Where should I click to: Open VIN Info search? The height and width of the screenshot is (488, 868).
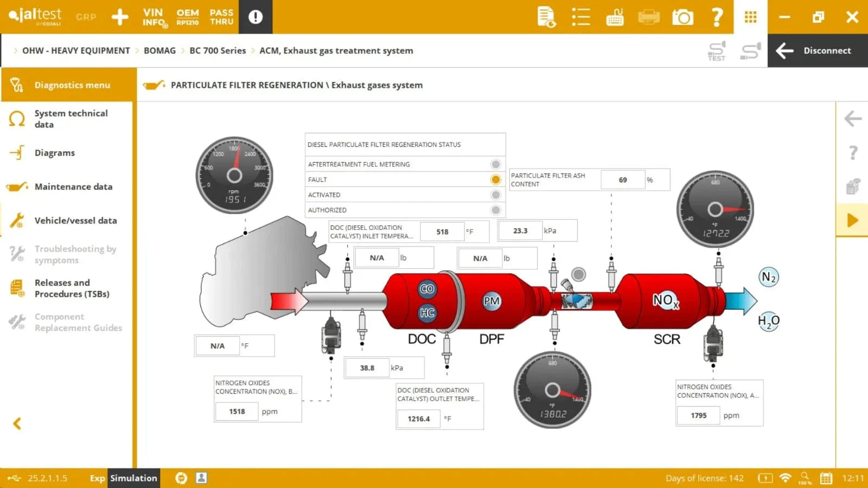point(155,17)
